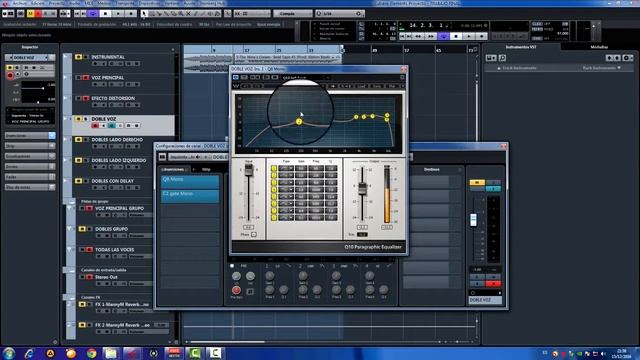Open Windows Explorer folder on taskbar
Image resolution: width=640 pixels, height=360 pixels.
coord(110,353)
